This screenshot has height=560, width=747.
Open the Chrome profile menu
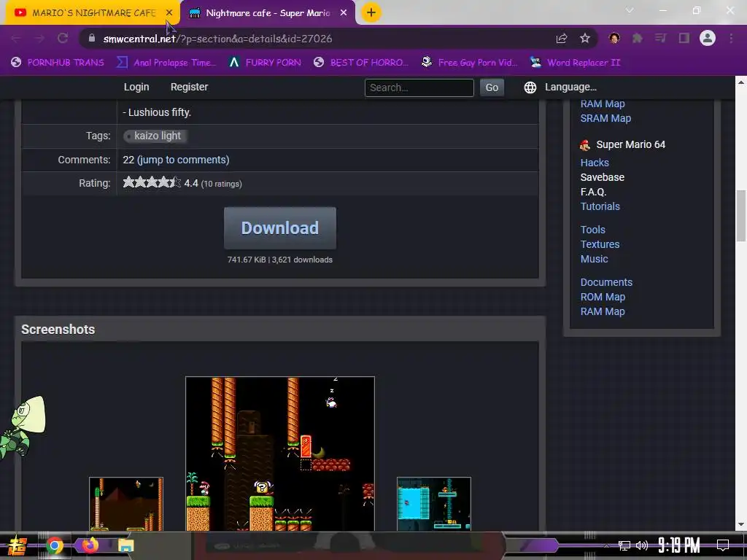tap(708, 38)
